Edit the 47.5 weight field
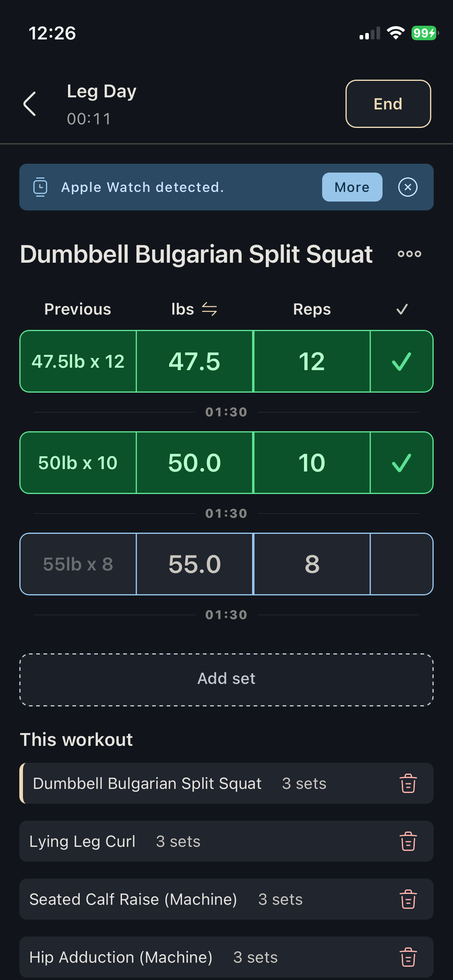This screenshot has height=980, width=453. (x=194, y=361)
